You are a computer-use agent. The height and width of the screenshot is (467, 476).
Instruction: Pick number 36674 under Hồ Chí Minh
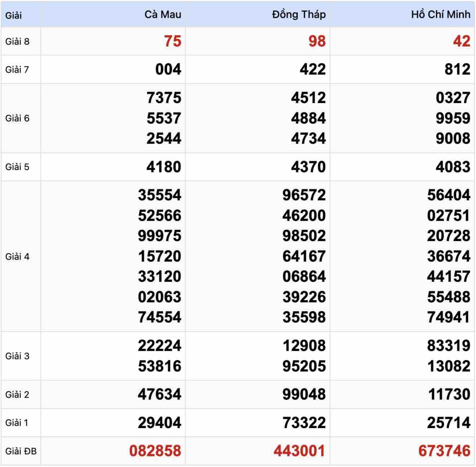[449, 256]
